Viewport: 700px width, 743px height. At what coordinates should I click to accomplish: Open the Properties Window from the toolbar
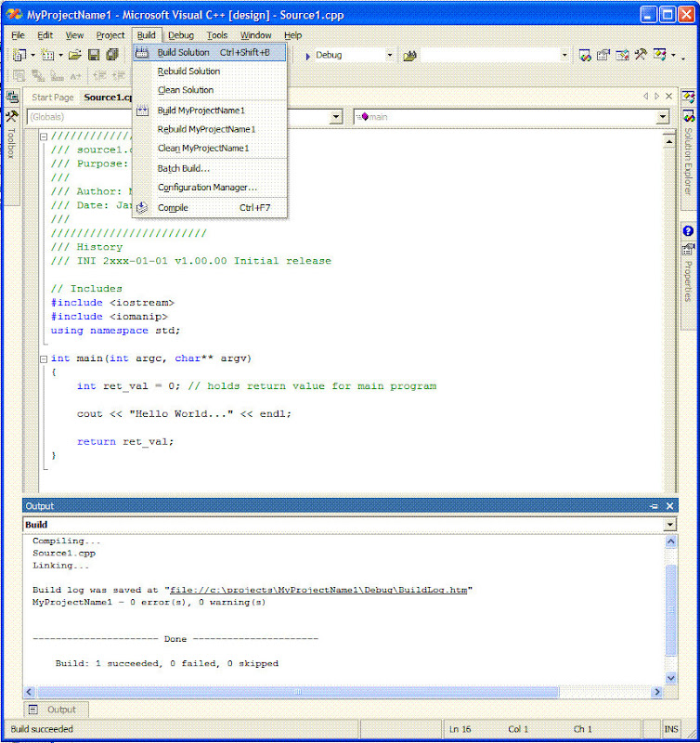tap(603, 56)
